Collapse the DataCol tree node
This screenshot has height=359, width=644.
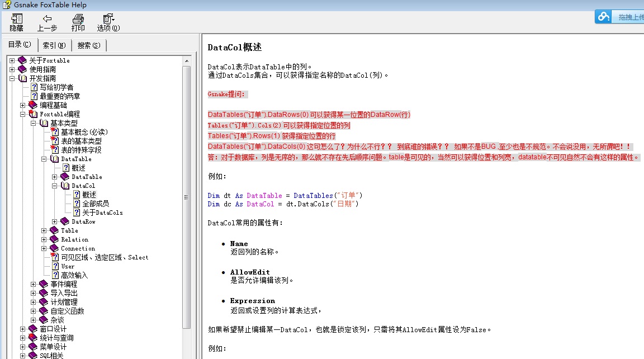[55, 186]
